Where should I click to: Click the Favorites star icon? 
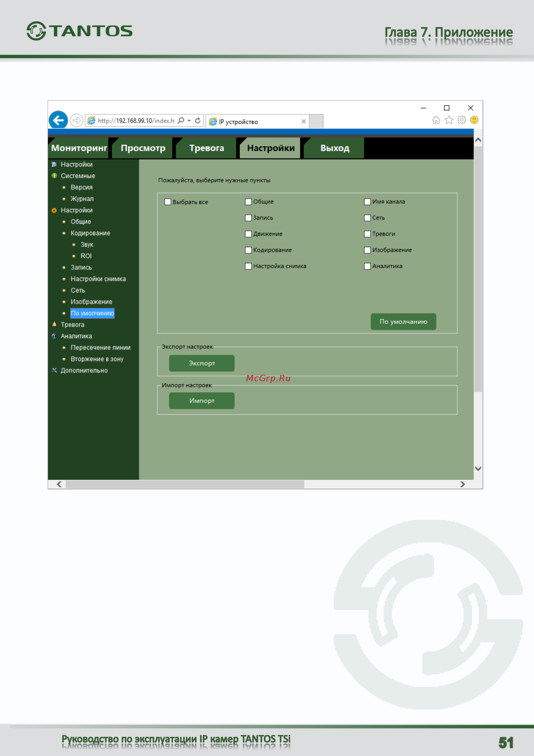[x=449, y=120]
